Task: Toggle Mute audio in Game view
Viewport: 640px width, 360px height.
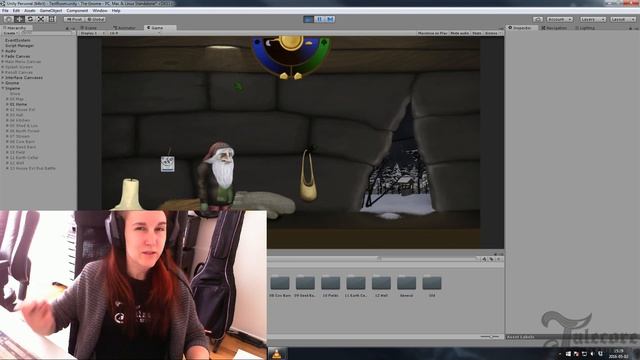Action: pyautogui.click(x=460, y=33)
